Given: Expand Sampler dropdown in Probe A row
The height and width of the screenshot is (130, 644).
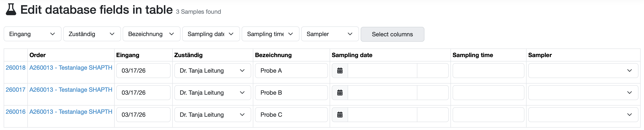Looking at the screenshot, I should (583, 71).
